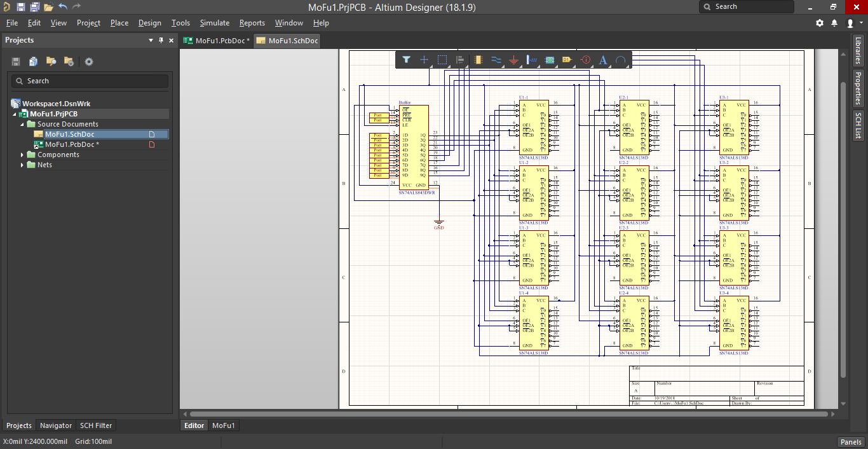This screenshot has width=868, height=449.
Task: Select the place harness tool
Action: [x=532, y=60]
